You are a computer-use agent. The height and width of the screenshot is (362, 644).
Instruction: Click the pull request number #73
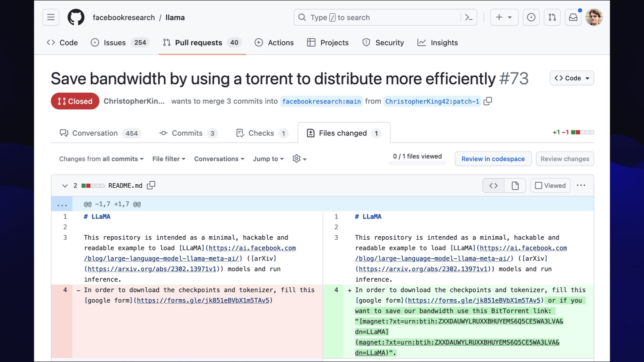click(x=514, y=79)
